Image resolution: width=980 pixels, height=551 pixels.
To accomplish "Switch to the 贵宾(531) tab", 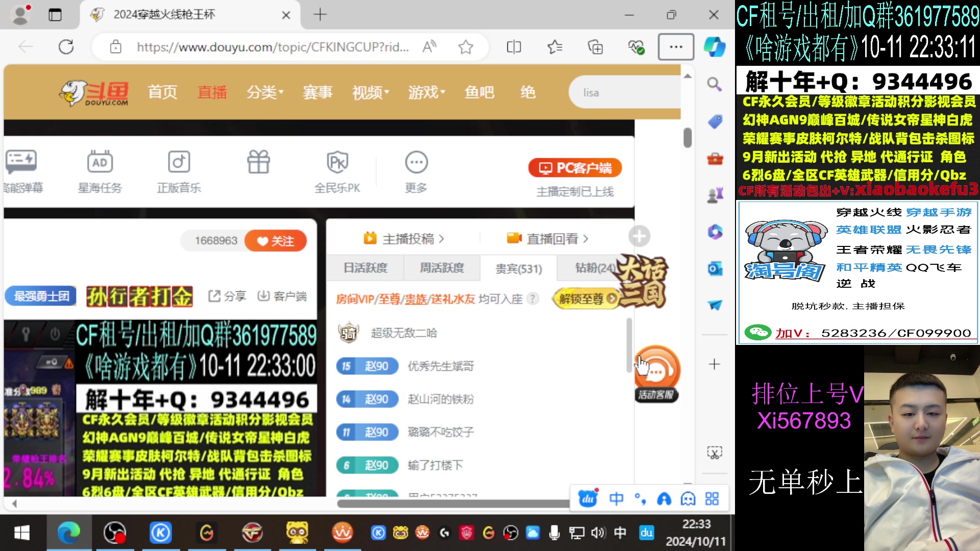I will (x=519, y=268).
